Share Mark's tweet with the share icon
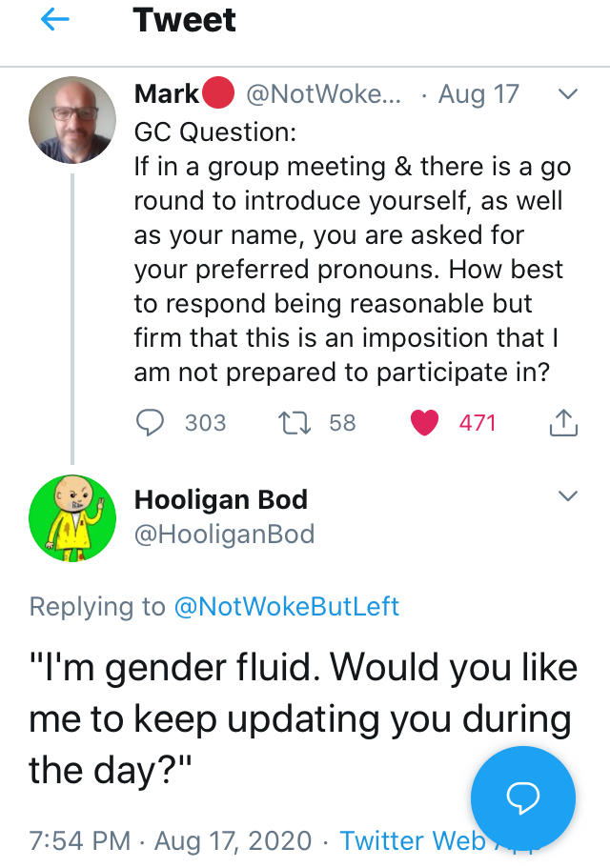This screenshot has height=868, width=610. [563, 422]
